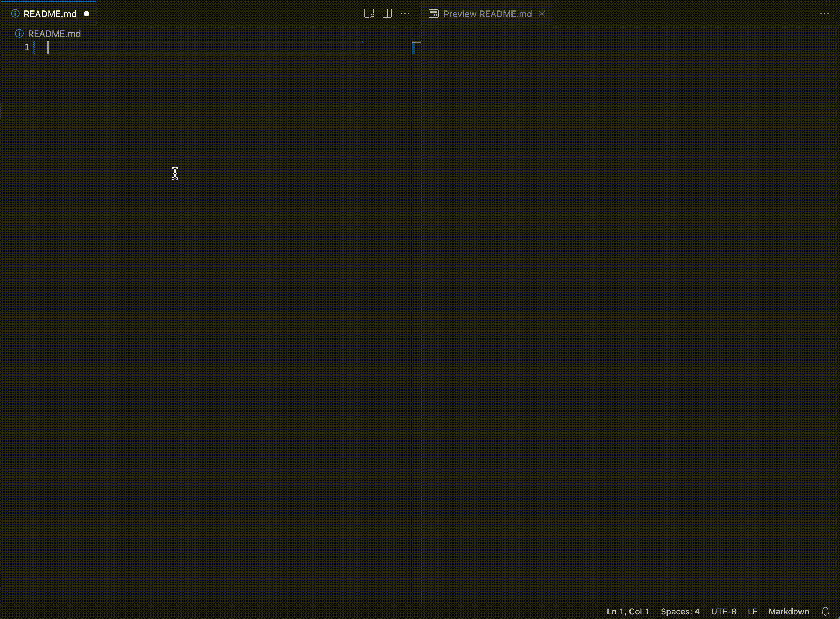Click Ln 1, Col 1 go-to-line indicator
The image size is (840, 619).
627,612
